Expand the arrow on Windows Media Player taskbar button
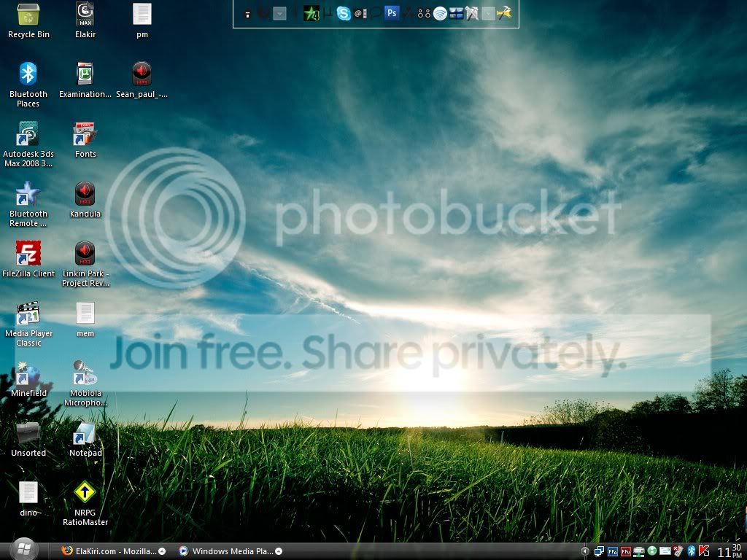This screenshot has width=747, height=560. [x=279, y=551]
